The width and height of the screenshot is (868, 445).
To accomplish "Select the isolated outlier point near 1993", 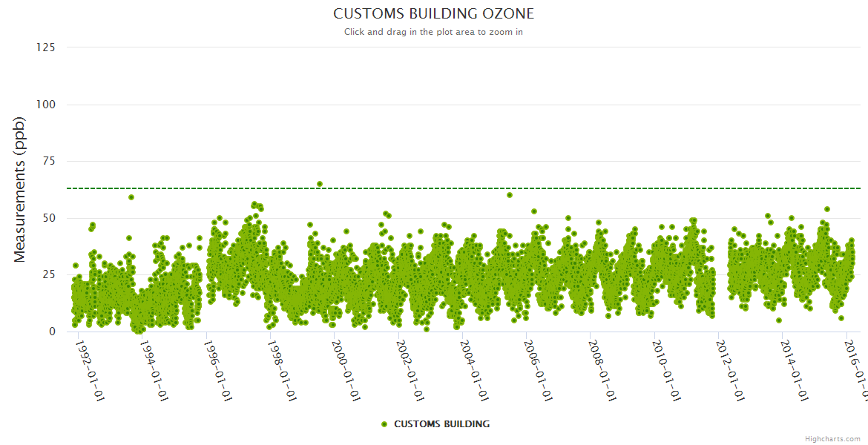I will [131, 197].
